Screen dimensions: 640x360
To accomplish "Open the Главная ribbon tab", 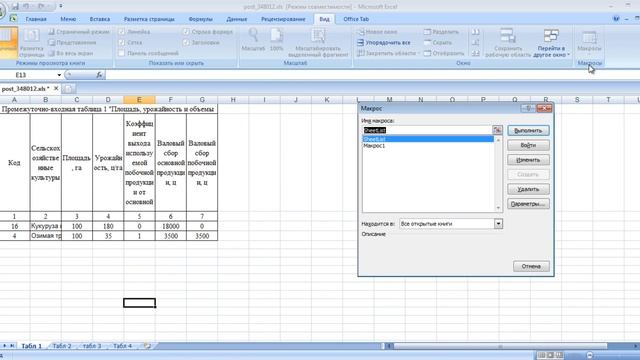I will tap(36, 19).
